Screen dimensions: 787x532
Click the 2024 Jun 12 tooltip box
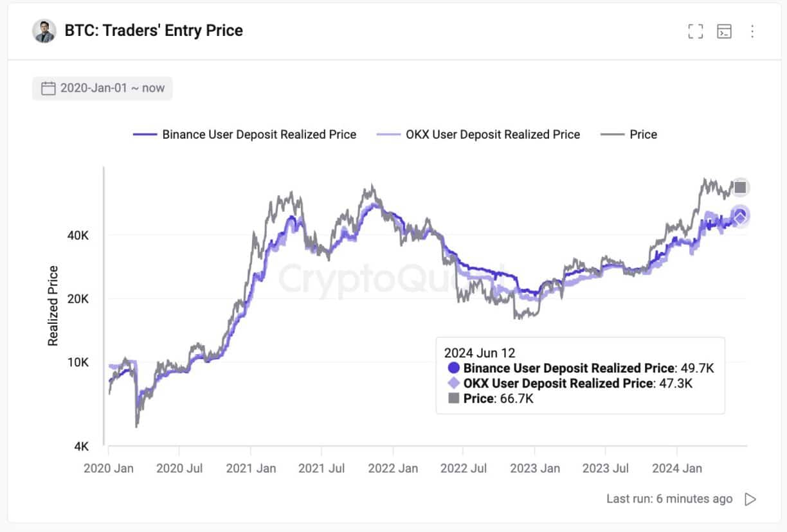[579, 376]
